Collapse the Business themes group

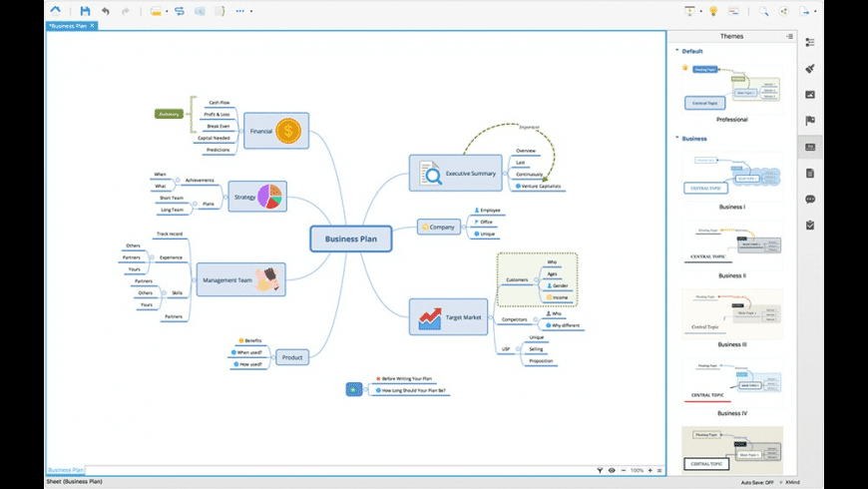tap(677, 138)
